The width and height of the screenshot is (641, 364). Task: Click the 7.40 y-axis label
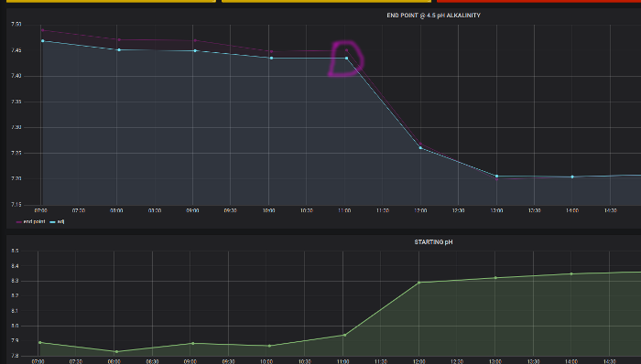click(x=16, y=76)
